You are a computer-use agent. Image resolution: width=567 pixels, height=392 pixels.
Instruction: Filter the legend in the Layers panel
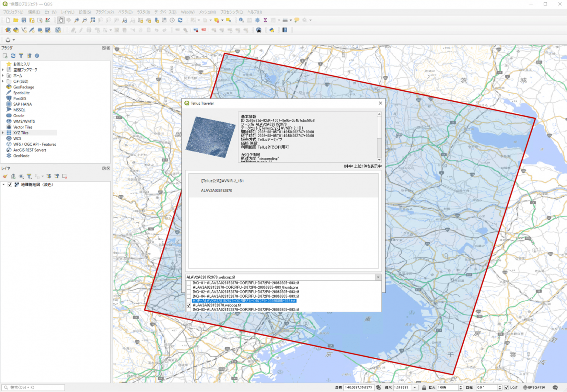point(29,176)
